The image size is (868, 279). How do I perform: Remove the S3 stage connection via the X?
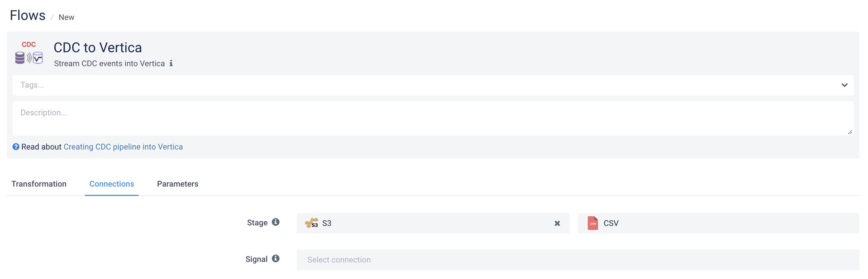tap(557, 223)
